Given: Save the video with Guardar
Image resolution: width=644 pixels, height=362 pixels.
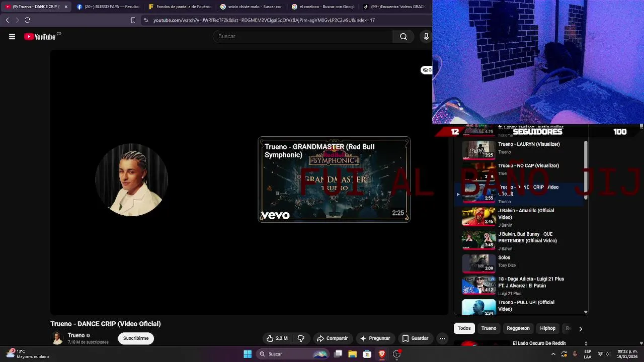Looking at the screenshot, I should point(415,338).
